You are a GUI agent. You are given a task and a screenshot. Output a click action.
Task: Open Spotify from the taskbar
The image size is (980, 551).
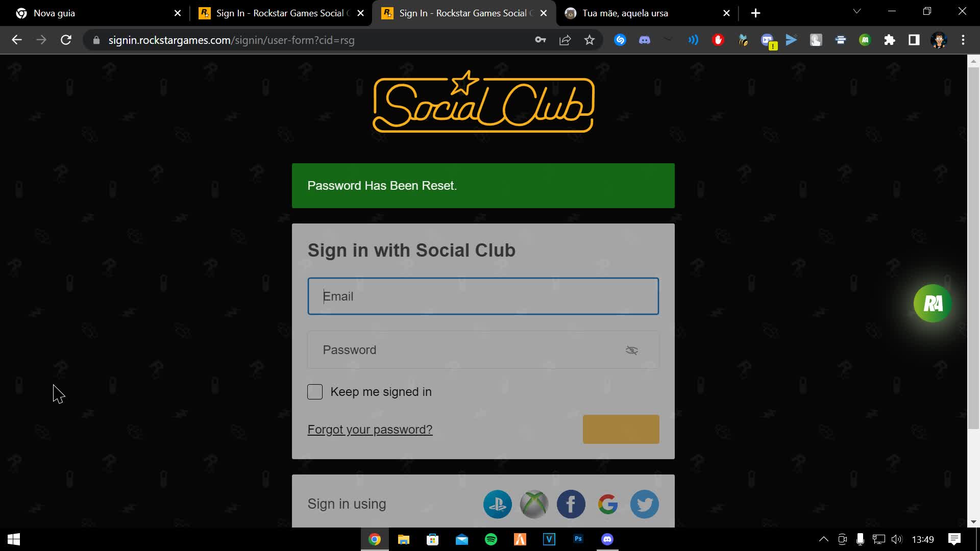click(491, 539)
